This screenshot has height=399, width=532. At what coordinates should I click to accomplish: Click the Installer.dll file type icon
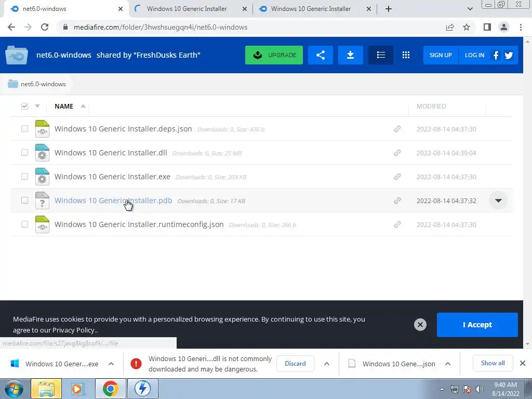click(42, 153)
